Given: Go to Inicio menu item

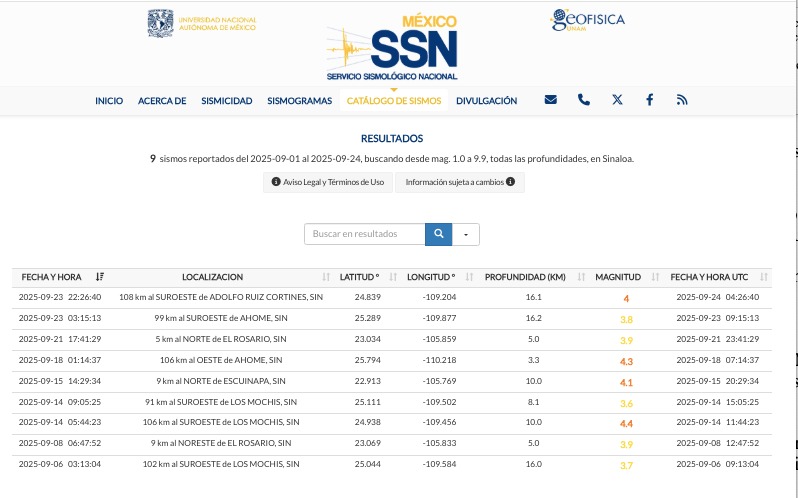Looking at the screenshot, I should [x=109, y=101].
